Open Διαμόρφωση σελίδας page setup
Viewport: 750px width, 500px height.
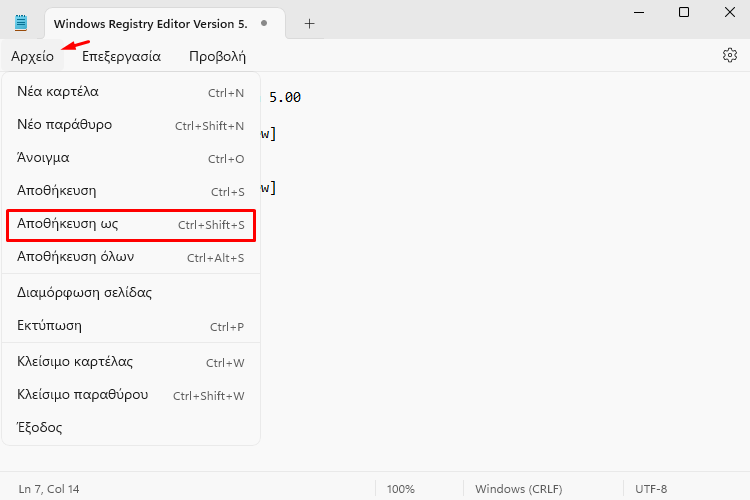pyautogui.click(x=131, y=293)
